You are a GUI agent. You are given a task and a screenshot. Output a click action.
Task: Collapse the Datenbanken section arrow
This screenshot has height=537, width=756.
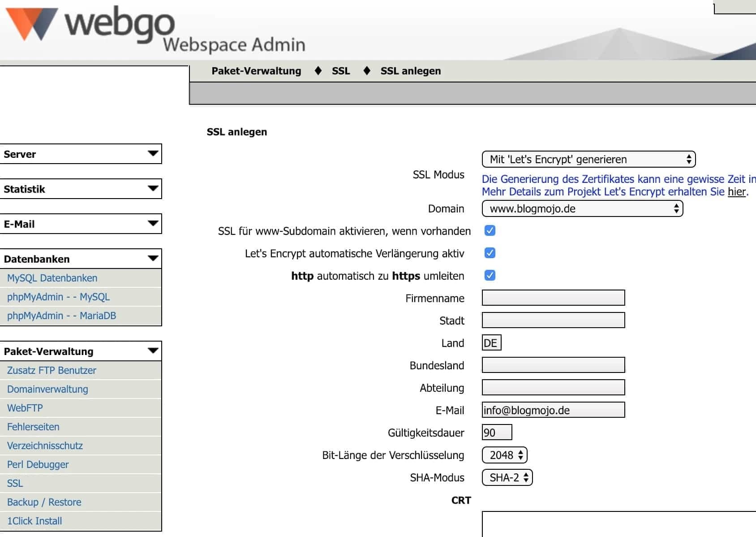pyautogui.click(x=153, y=259)
